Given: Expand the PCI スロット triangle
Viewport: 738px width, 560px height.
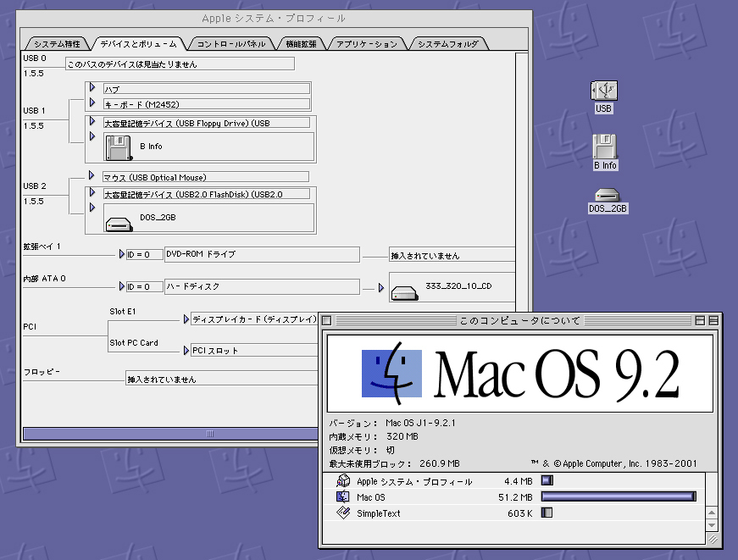Looking at the screenshot, I should pos(186,351).
